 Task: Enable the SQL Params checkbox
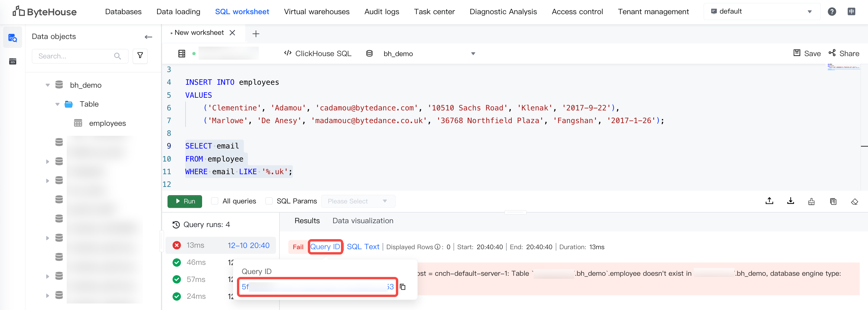click(x=269, y=201)
